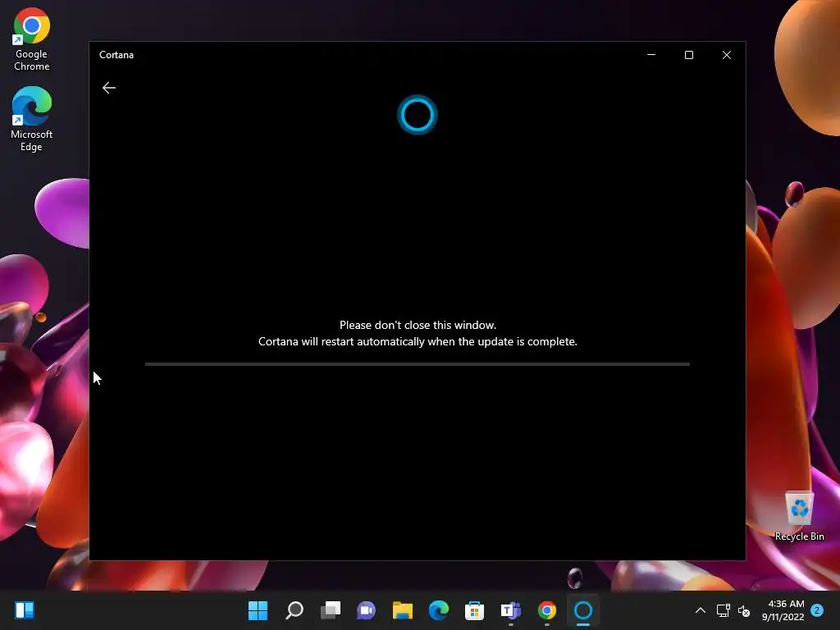The height and width of the screenshot is (630, 840).
Task: Go back using the Cortana back arrow
Action: pyautogui.click(x=109, y=88)
